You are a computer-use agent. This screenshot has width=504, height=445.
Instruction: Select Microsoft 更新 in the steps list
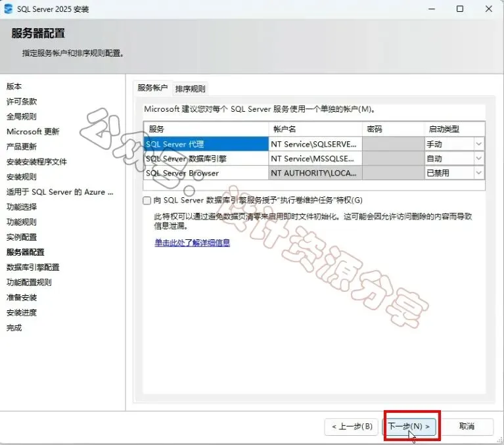pyautogui.click(x=33, y=131)
